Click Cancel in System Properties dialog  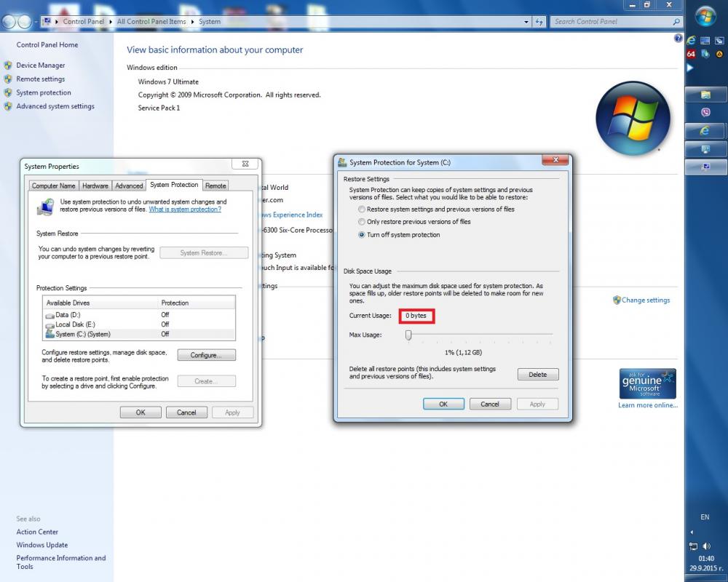coord(186,412)
